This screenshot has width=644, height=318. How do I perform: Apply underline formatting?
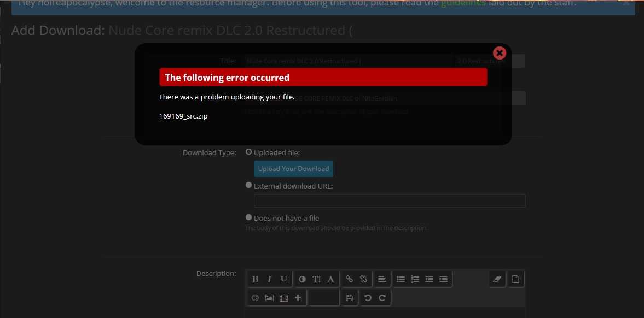pyautogui.click(x=283, y=279)
